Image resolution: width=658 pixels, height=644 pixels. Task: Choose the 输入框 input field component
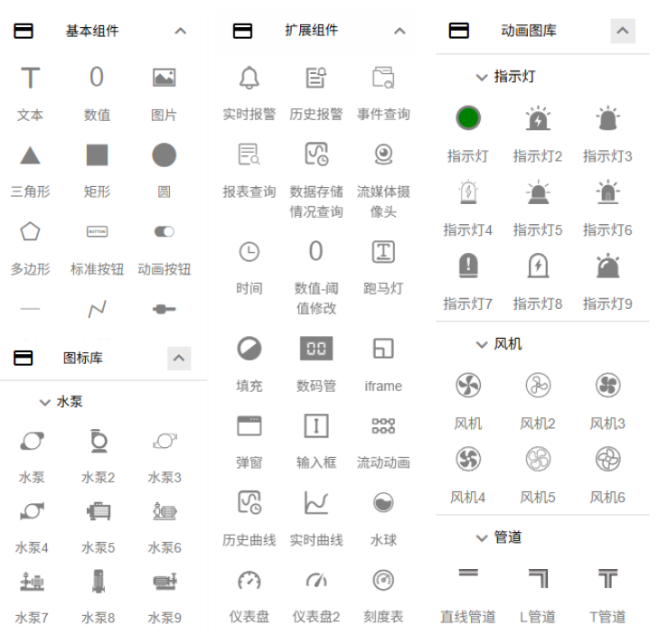[315, 425]
